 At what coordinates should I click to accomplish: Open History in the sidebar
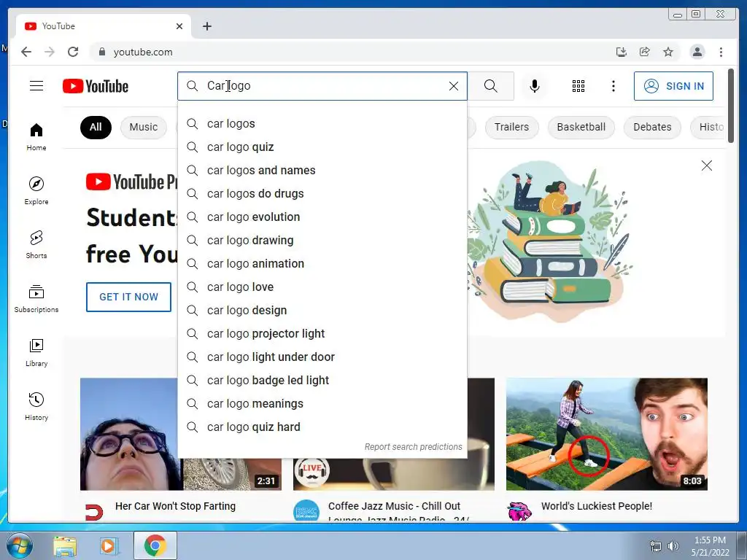tap(36, 406)
